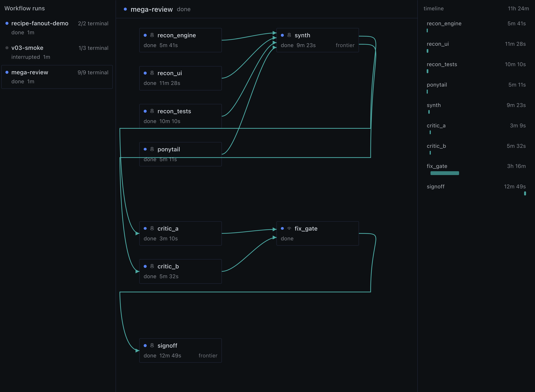Click the gate icon on fix_gate node
The image size is (535, 392).
click(x=289, y=228)
